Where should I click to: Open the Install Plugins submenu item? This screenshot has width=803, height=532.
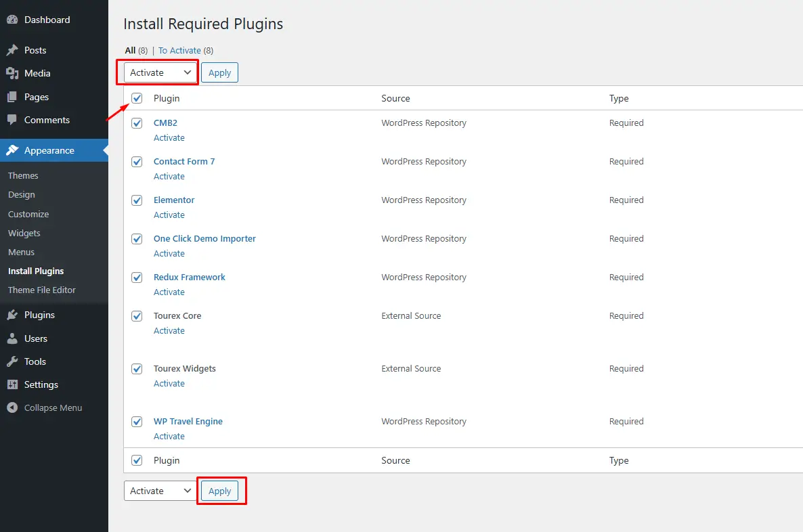pyautogui.click(x=36, y=271)
